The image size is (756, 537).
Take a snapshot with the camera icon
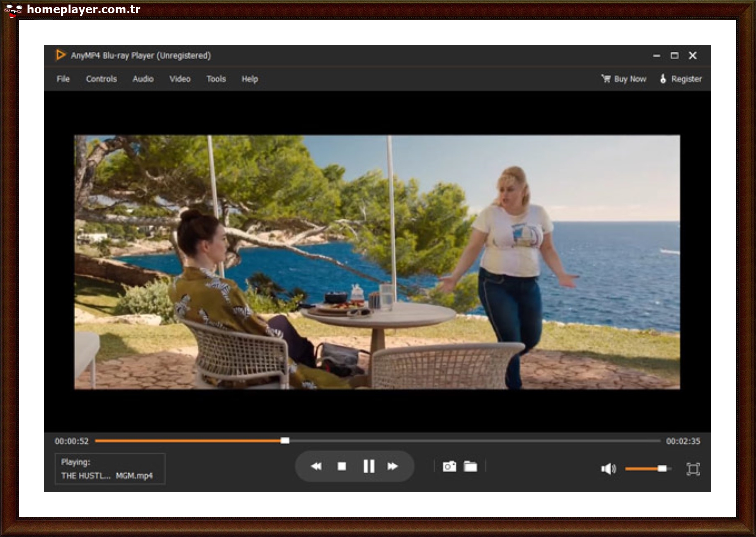[449, 467]
